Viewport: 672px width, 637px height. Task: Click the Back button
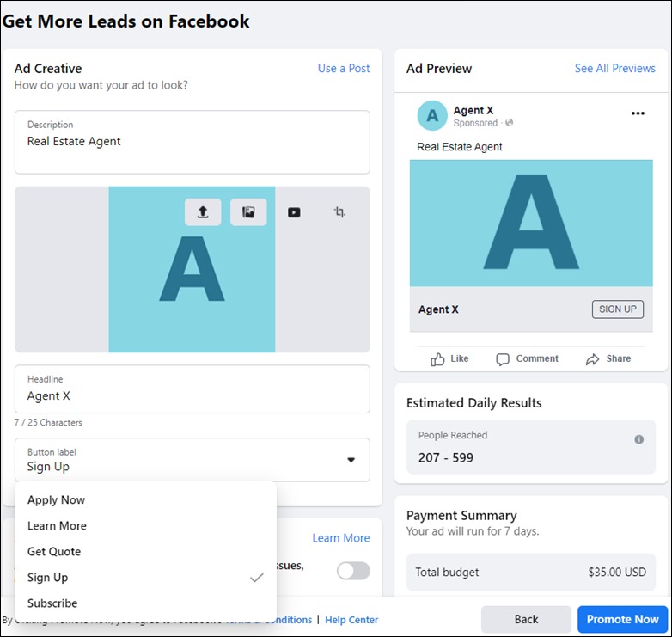526,619
